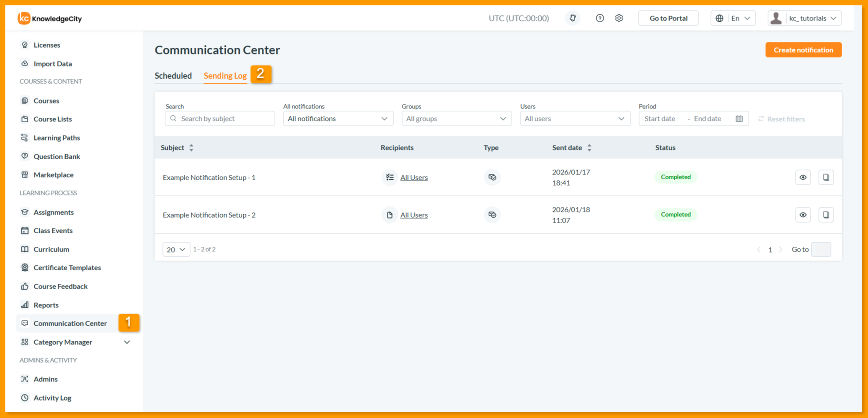Open the En language dropdown
This screenshot has height=418, width=868.
(733, 18)
